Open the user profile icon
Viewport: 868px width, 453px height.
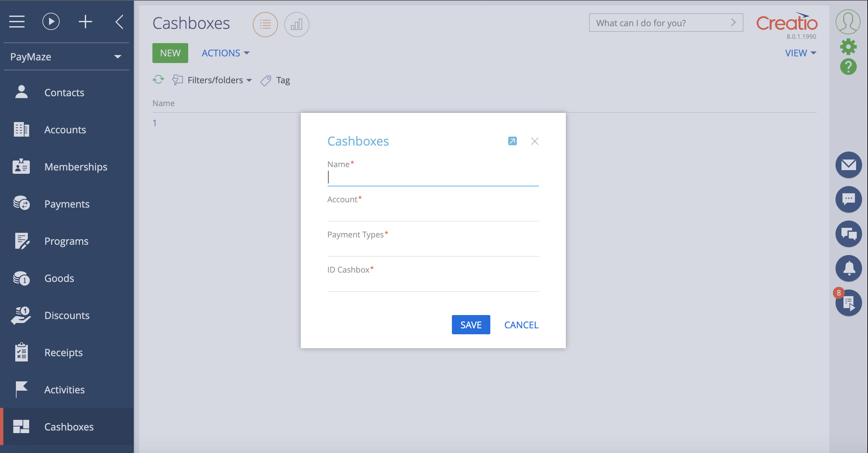tap(848, 22)
